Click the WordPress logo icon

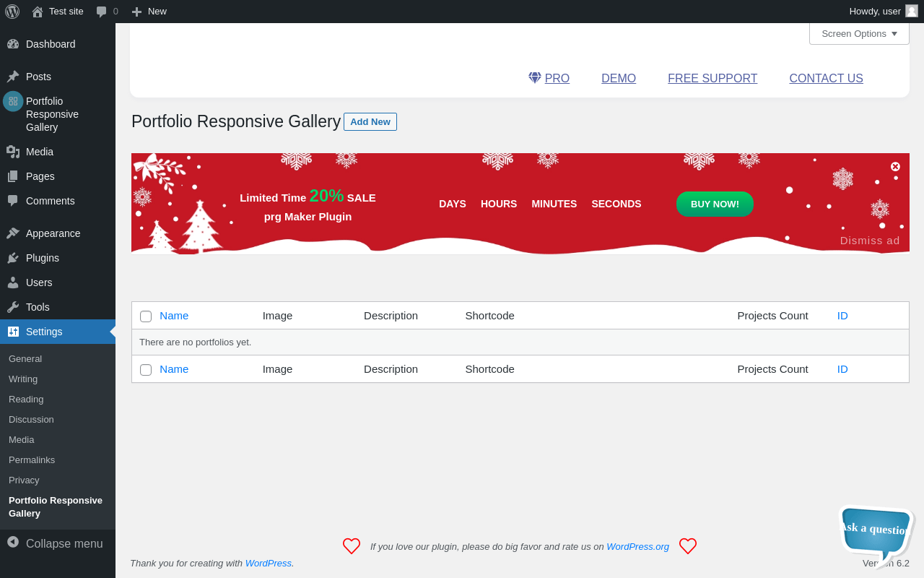(12, 11)
